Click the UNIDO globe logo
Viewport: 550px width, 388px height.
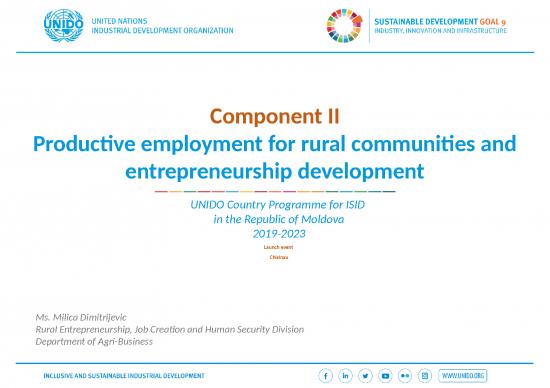[x=63, y=26]
